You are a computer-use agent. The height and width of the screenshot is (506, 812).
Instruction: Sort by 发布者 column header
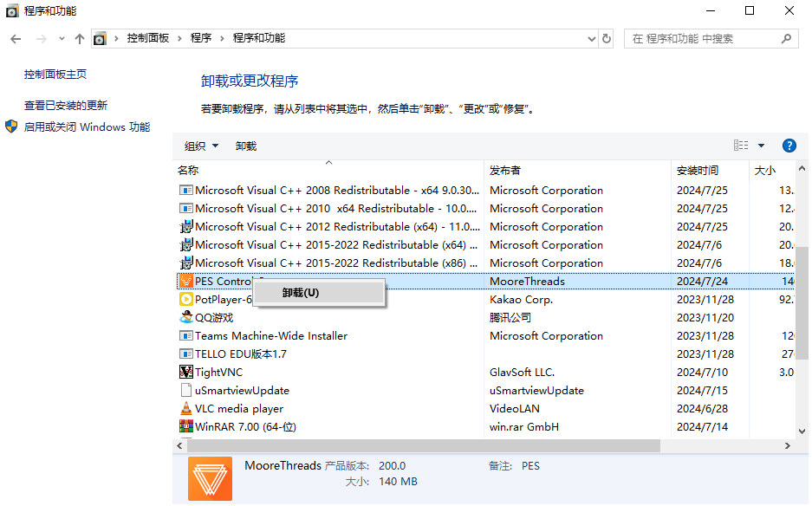tap(577, 170)
